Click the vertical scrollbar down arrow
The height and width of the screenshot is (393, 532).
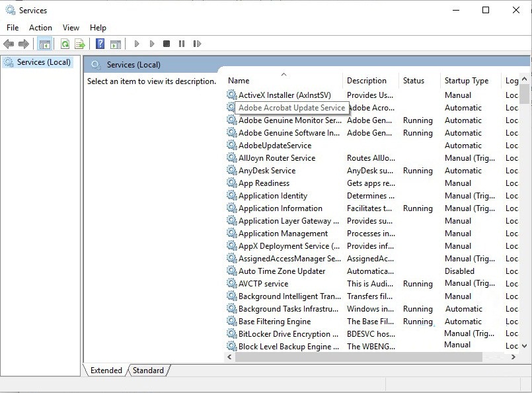point(525,345)
